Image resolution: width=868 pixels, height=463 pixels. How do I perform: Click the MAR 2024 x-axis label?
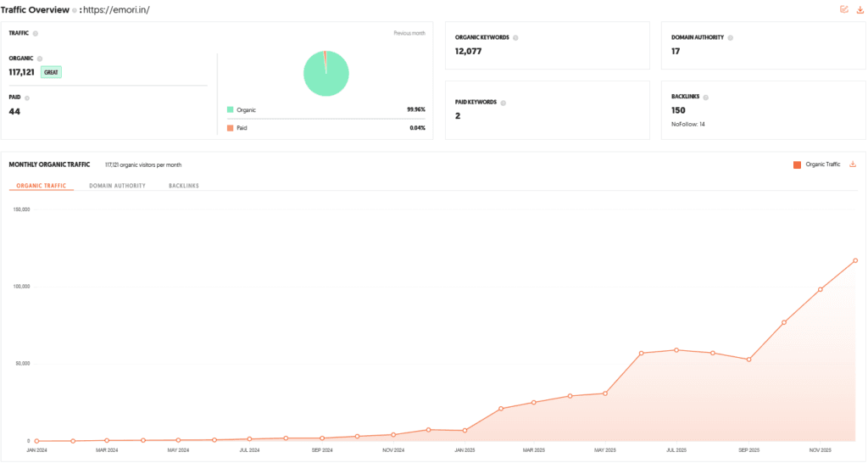[x=107, y=450]
